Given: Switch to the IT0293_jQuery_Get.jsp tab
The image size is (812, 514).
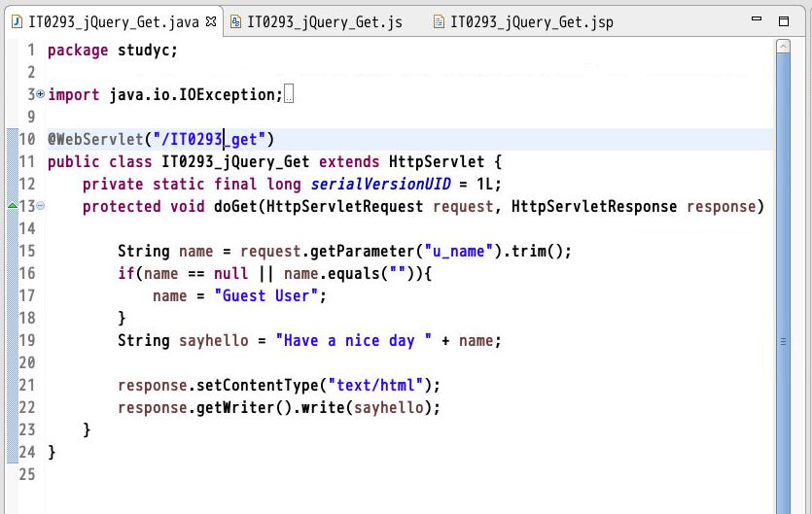Looking at the screenshot, I should [523, 21].
